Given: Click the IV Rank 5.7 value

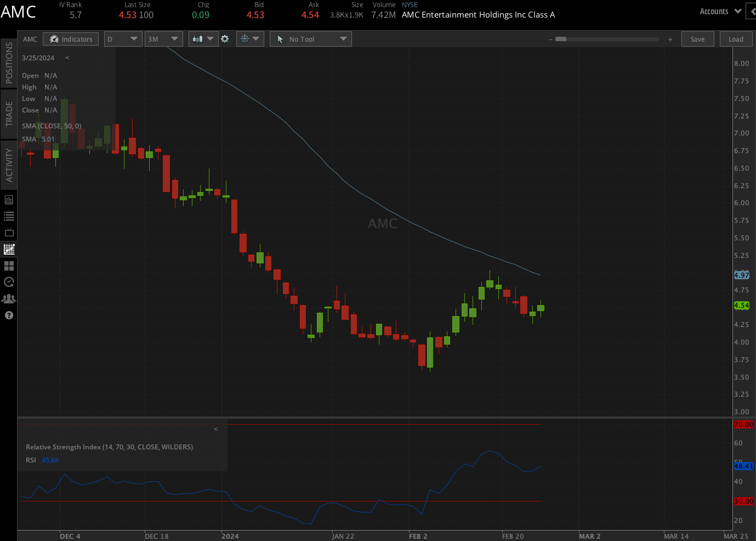Looking at the screenshot, I should point(76,15).
